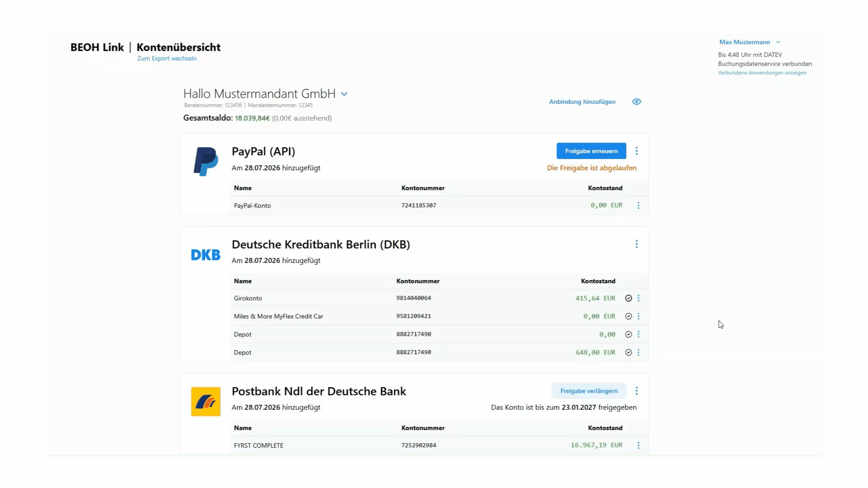Click the PayPal logo icon

206,161
